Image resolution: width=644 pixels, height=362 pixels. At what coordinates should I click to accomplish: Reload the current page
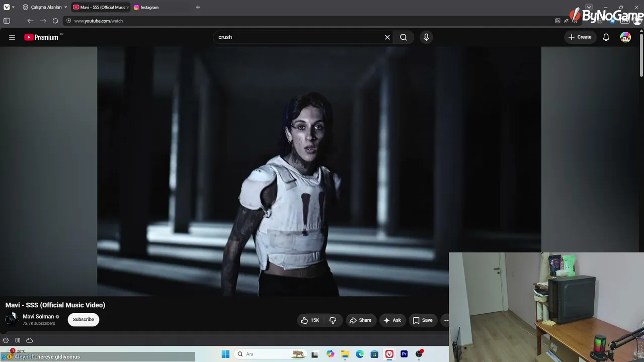[55, 21]
